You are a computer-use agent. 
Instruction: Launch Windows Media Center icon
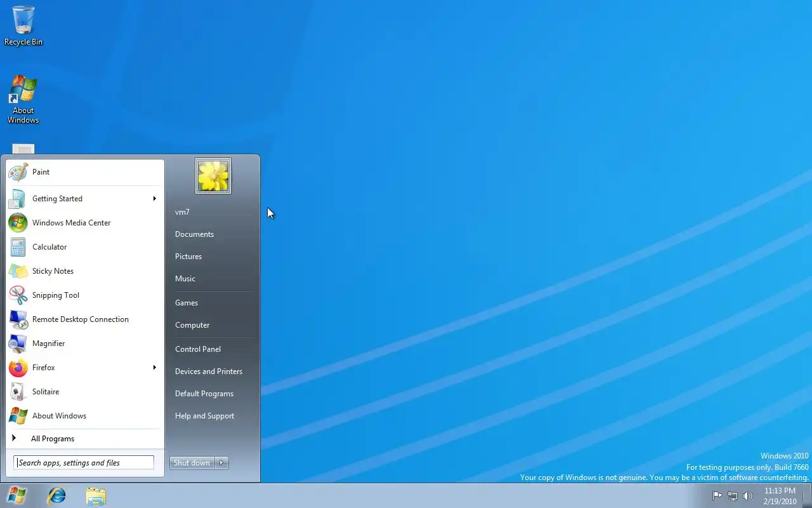pyautogui.click(x=18, y=223)
